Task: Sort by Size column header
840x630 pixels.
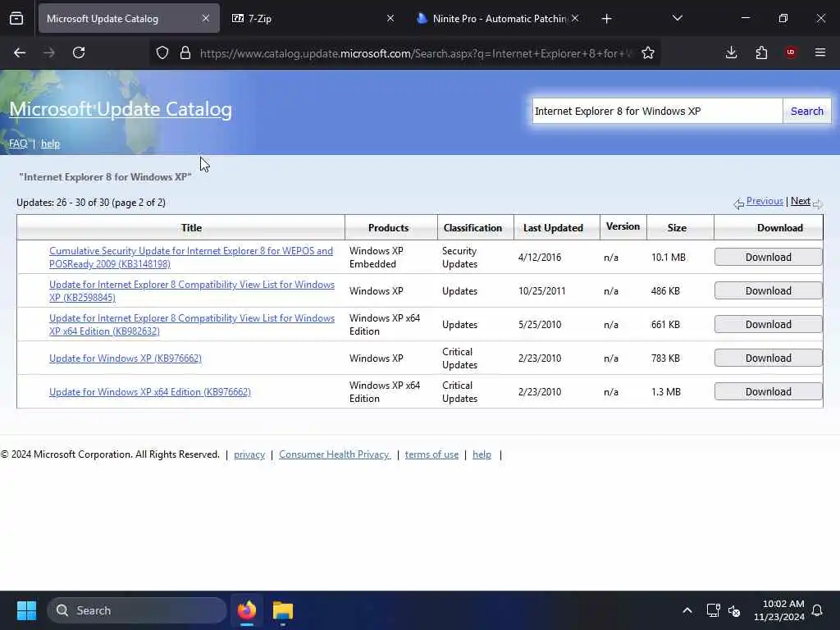Action: 677,228
